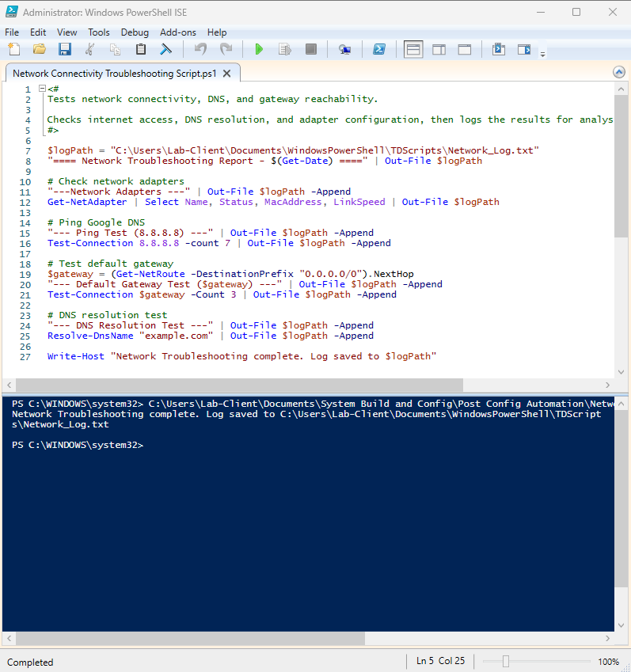Screen dimensions: 631x672
Task: Click the Paste clipboard icon
Action: [140, 50]
